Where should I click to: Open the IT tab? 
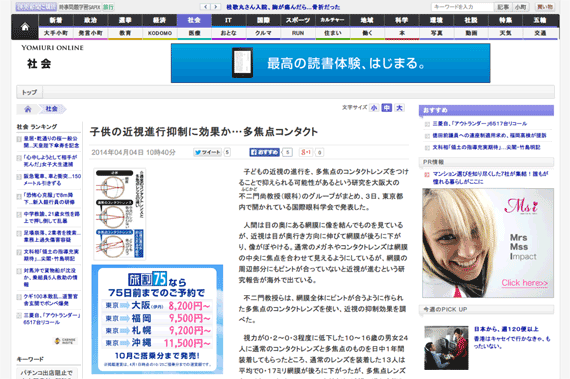pos(228,20)
